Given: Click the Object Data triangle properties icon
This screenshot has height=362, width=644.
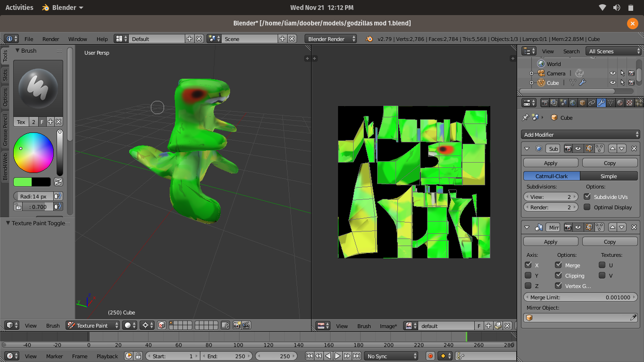Looking at the screenshot, I should [x=610, y=103].
